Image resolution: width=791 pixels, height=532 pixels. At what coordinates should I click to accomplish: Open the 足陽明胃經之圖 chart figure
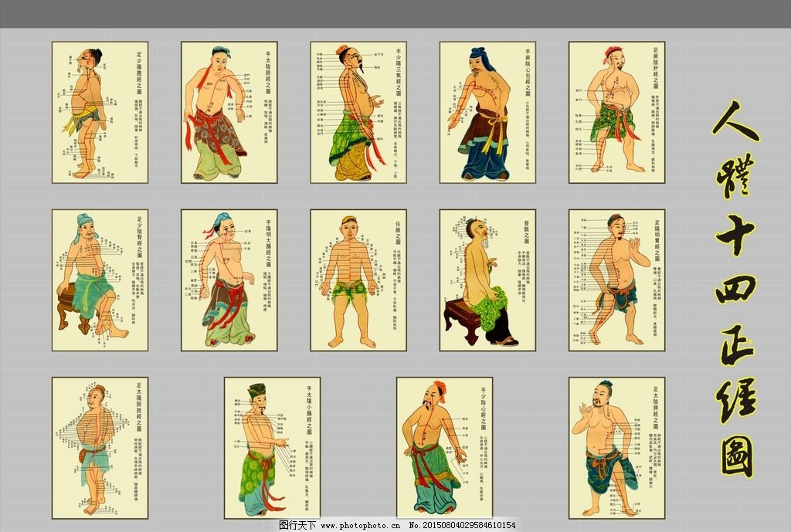[617, 280]
